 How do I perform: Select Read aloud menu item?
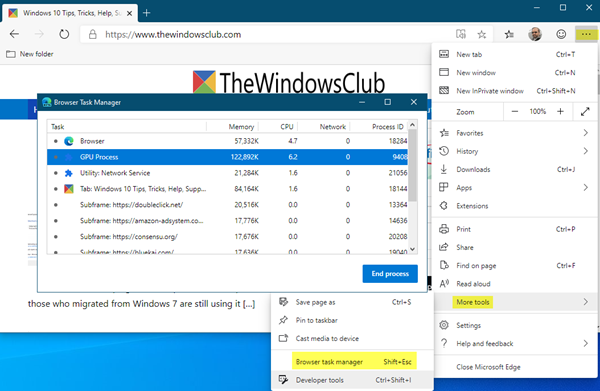[x=514, y=284]
